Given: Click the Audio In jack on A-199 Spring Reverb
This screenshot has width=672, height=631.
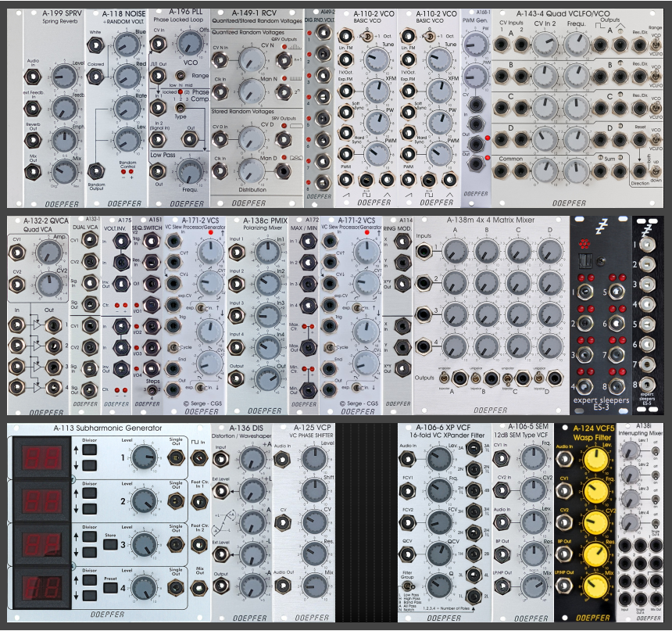Looking at the screenshot, I should tap(33, 77).
